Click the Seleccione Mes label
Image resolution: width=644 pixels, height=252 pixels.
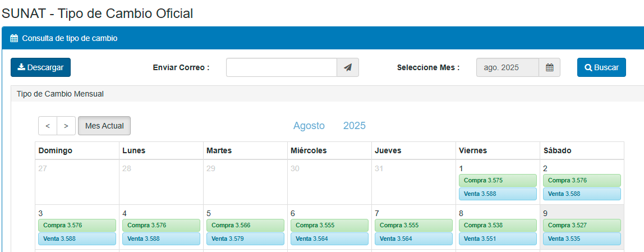(429, 68)
